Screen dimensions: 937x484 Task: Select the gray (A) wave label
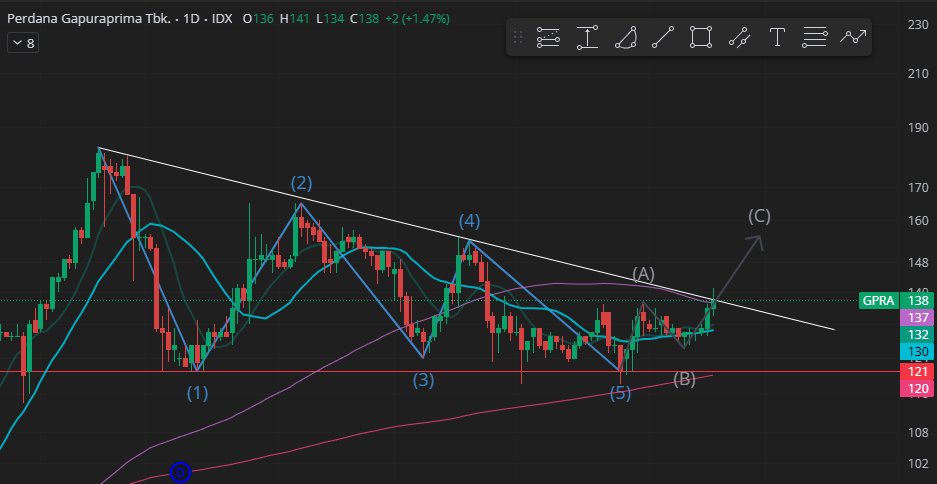(644, 274)
